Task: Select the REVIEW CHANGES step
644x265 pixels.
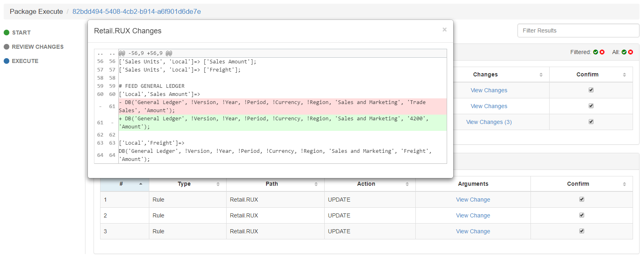Action: 37,47
